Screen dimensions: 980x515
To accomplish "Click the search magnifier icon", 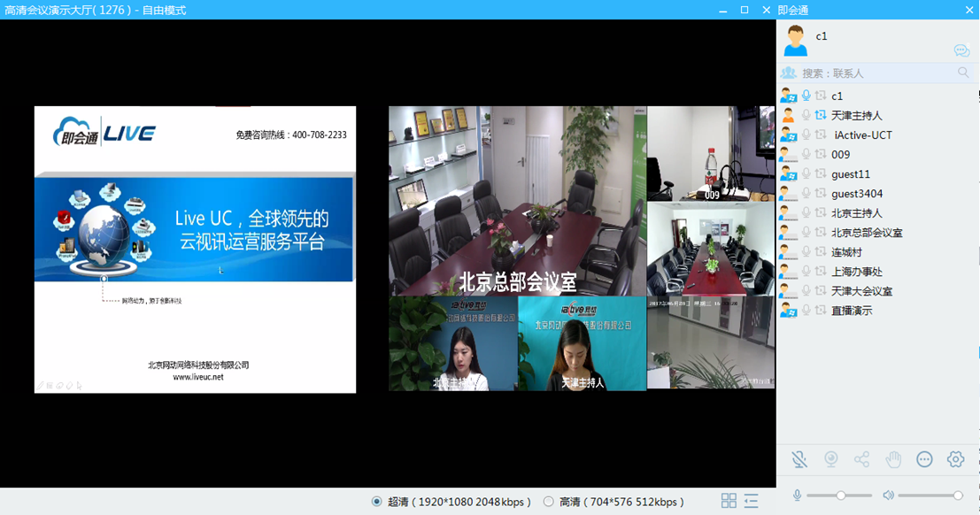I will (x=963, y=73).
